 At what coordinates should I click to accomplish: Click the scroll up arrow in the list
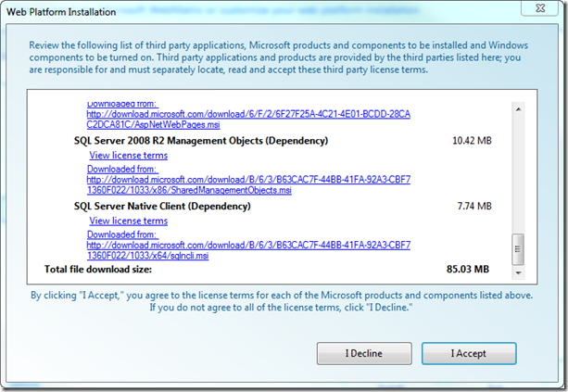(x=518, y=109)
